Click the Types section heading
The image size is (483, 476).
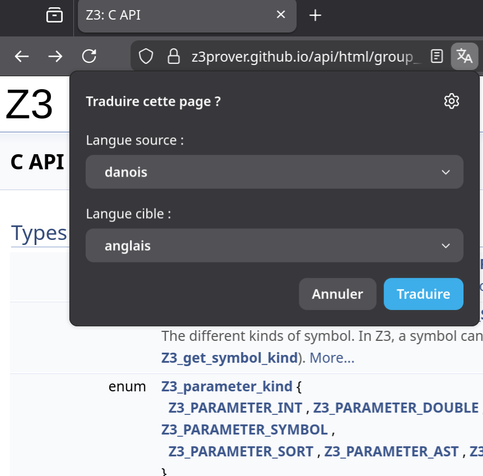(39, 233)
